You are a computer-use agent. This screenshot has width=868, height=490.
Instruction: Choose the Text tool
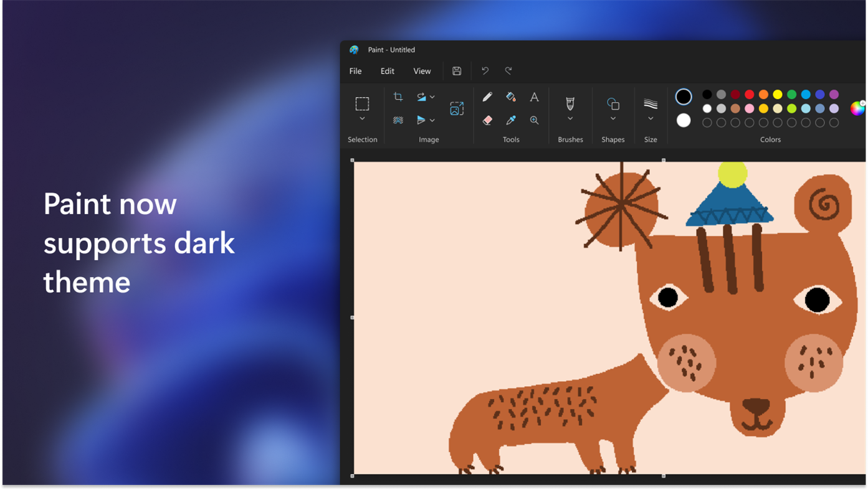click(x=534, y=97)
